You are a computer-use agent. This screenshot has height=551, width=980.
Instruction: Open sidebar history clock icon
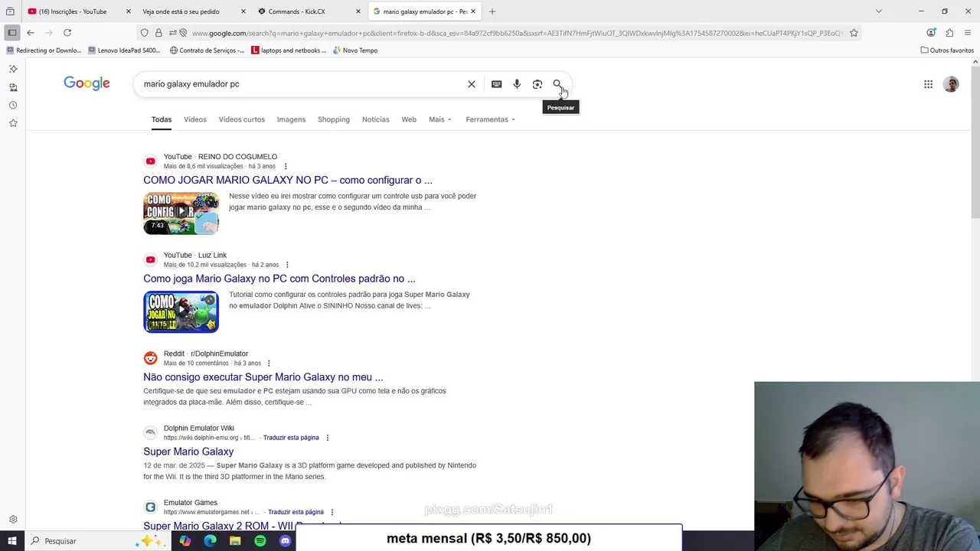(x=13, y=106)
